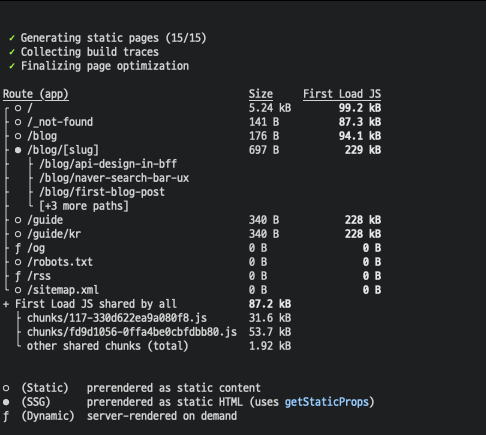Click the checkmark before Finalizing page optimization
This screenshot has width=486, height=435.
coord(12,66)
